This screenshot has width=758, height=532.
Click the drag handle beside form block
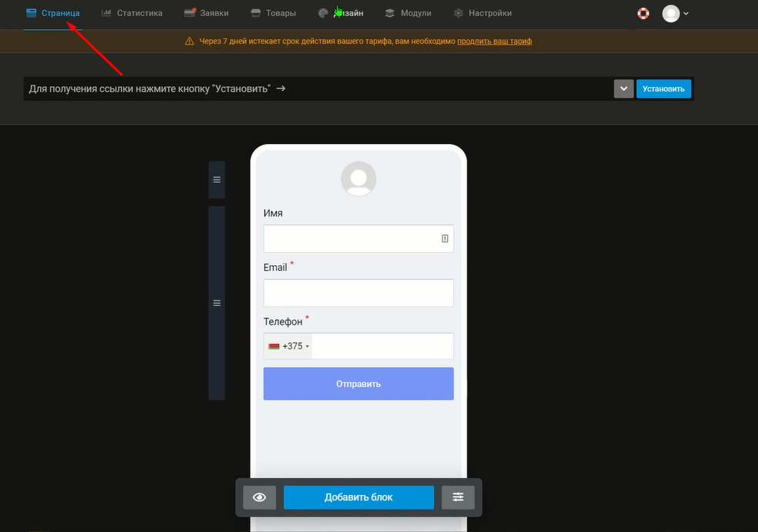point(217,303)
